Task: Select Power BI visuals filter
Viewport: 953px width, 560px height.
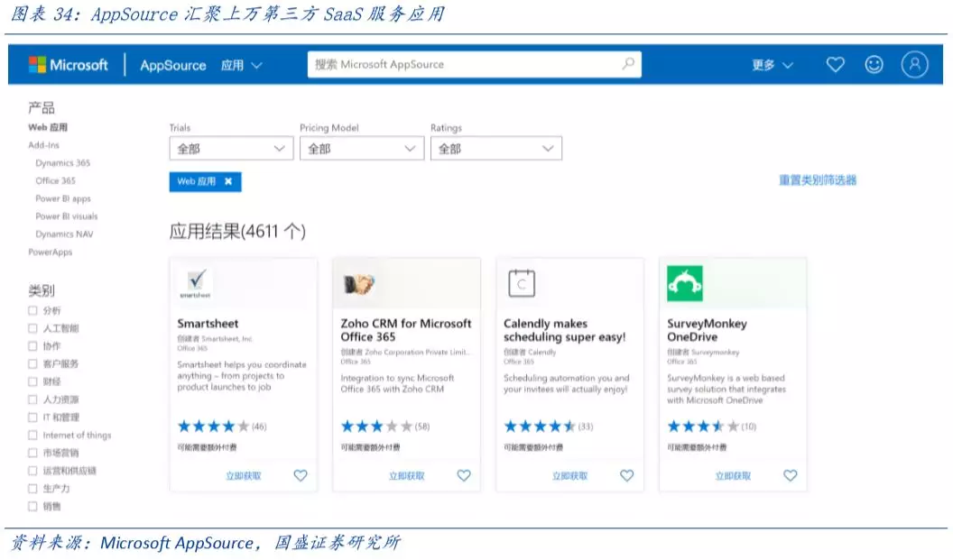Action: coord(66,216)
